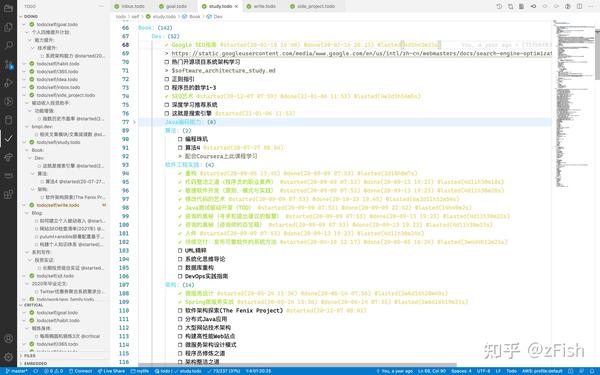Click the Split Editor icon at top right
This screenshot has height=375, width=600.
pos(579,7)
